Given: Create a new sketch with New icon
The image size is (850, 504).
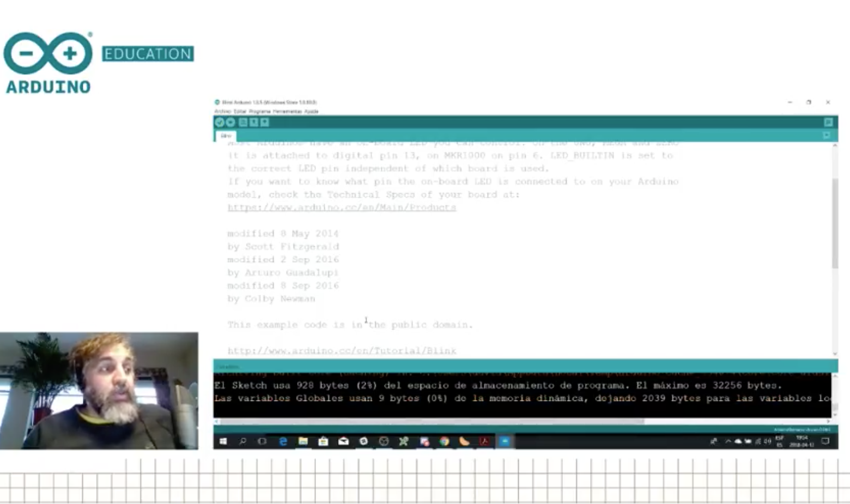Looking at the screenshot, I should (x=243, y=123).
